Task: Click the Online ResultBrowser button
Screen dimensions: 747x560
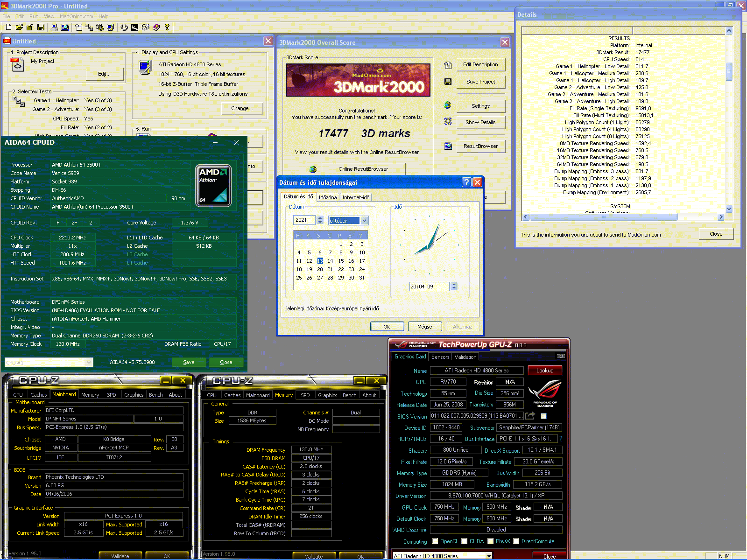Action: [363, 169]
